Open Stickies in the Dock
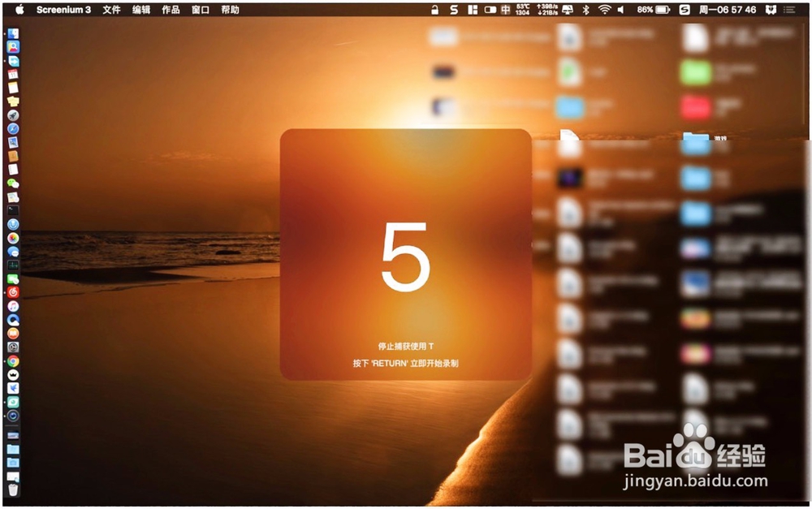Image resolution: width=812 pixels, height=509 pixels. point(13,101)
